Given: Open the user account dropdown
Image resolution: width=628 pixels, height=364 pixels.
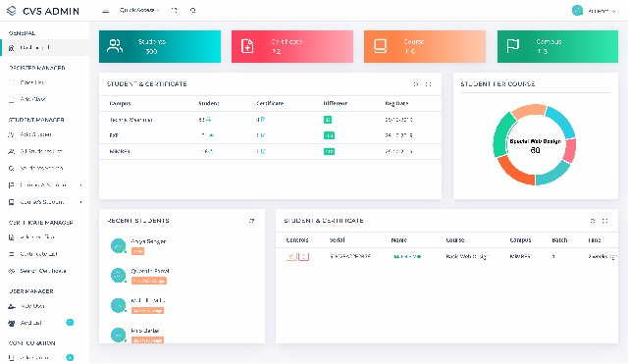Looking at the screenshot, I should point(602,11).
